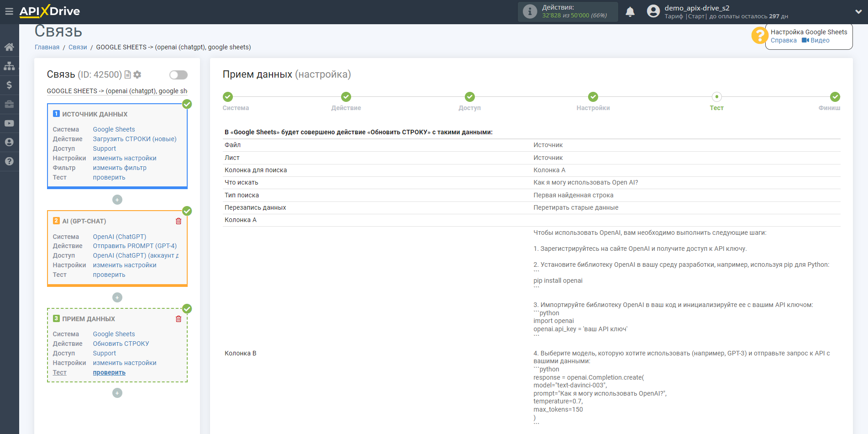Click the 'Как я могу использовать Open AI?' value
This screenshot has width=868, height=434.
[586, 182]
